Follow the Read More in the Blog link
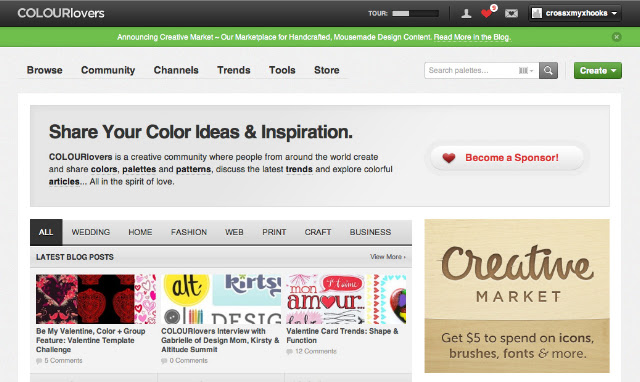 [472, 37]
